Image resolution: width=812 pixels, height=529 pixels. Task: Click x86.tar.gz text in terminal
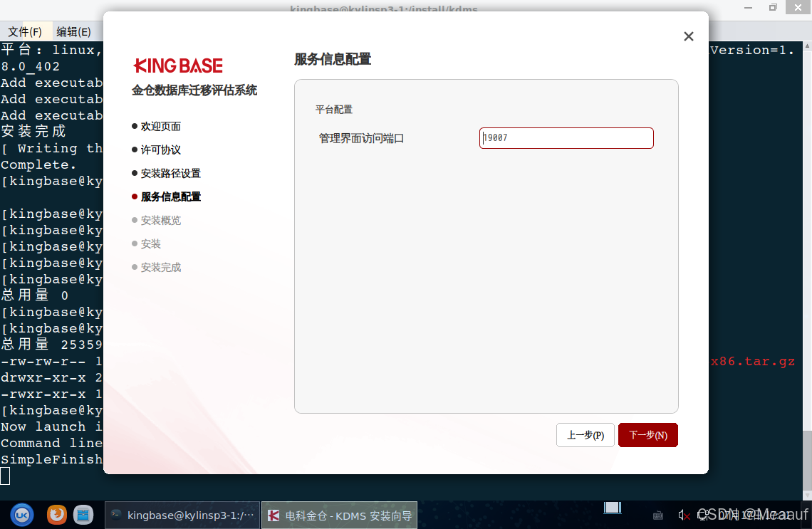tap(752, 361)
